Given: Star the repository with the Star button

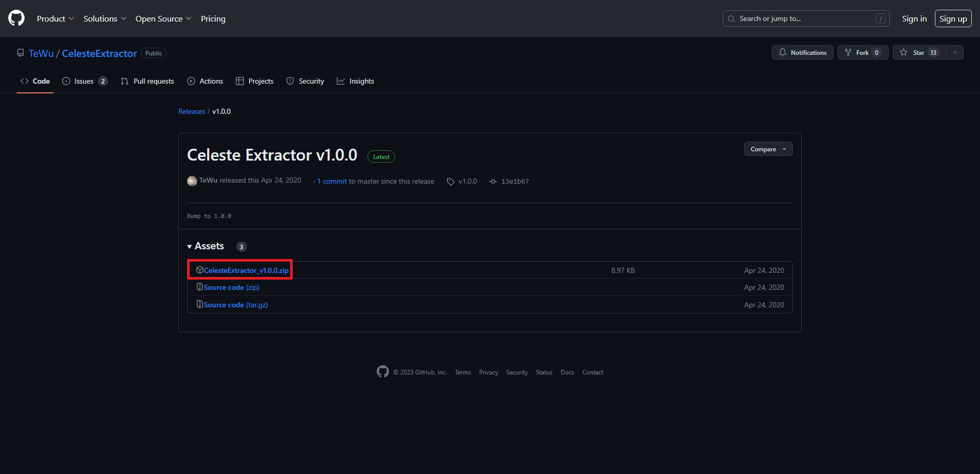Looking at the screenshot, I should pos(920,52).
